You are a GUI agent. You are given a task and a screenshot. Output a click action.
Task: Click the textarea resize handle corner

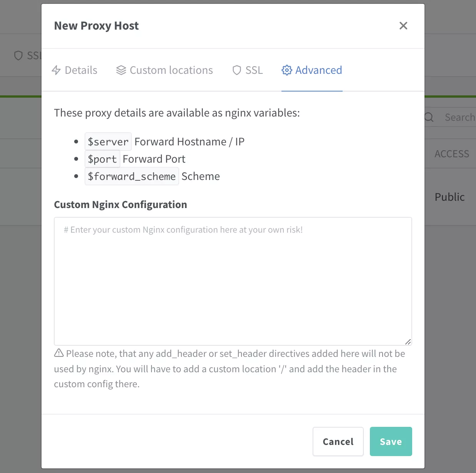[x=408, y=341]
